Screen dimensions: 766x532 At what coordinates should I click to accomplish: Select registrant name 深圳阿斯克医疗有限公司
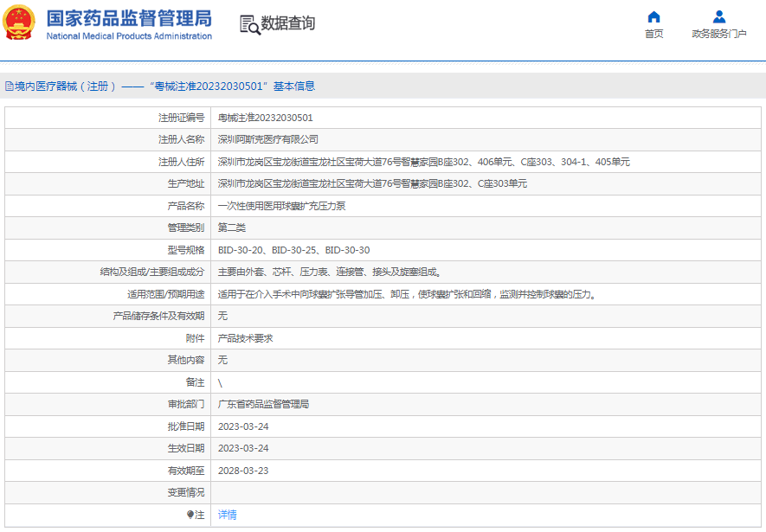pyautogui.click(x=267, y=139)
